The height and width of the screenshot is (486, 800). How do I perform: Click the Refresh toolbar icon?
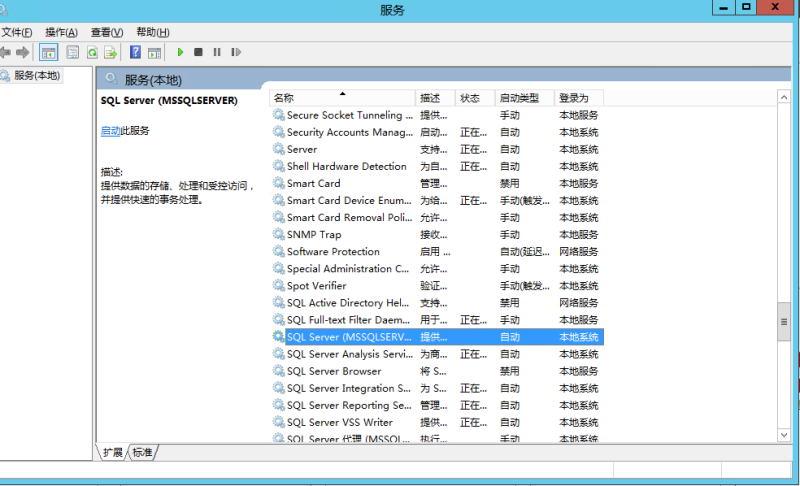coord(92,52)
